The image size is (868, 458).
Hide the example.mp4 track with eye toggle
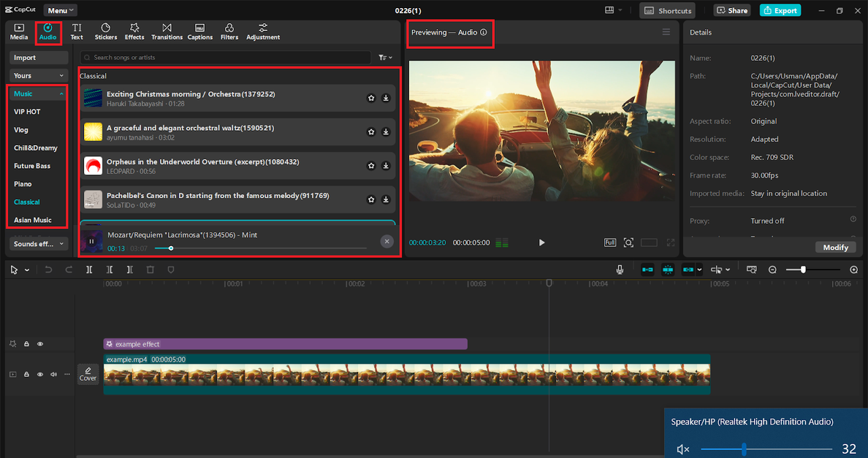(x=40, y=374)
